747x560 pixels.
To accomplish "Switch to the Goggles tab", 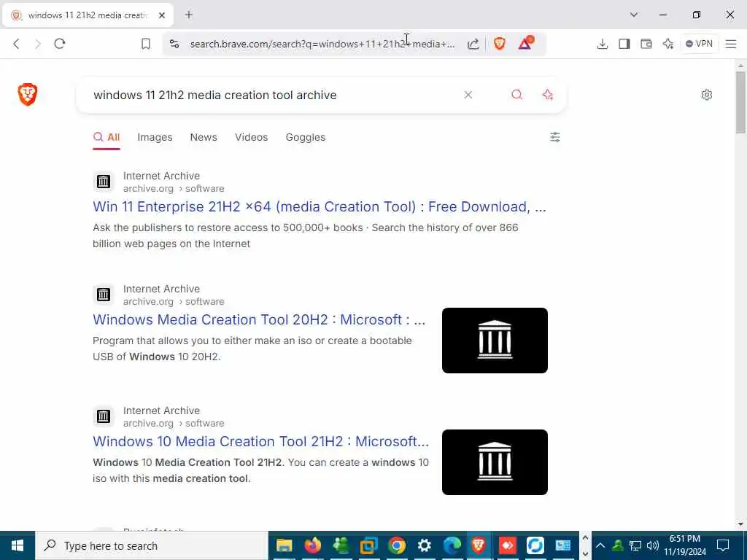I will (306, 137).
